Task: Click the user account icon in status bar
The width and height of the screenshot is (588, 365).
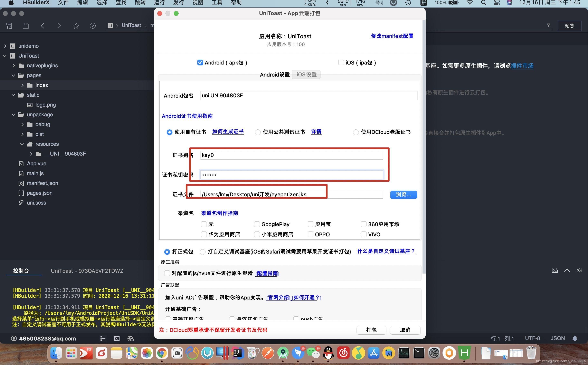Action: [x=14, y=338]
